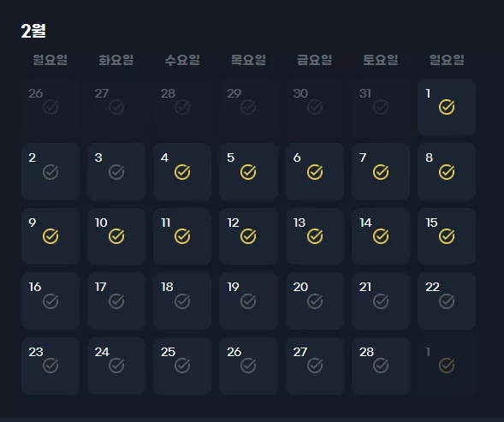Click the gold check icon on day 4
The width and height of the screenshot is (504, 422).
click(x=182, y=172)
